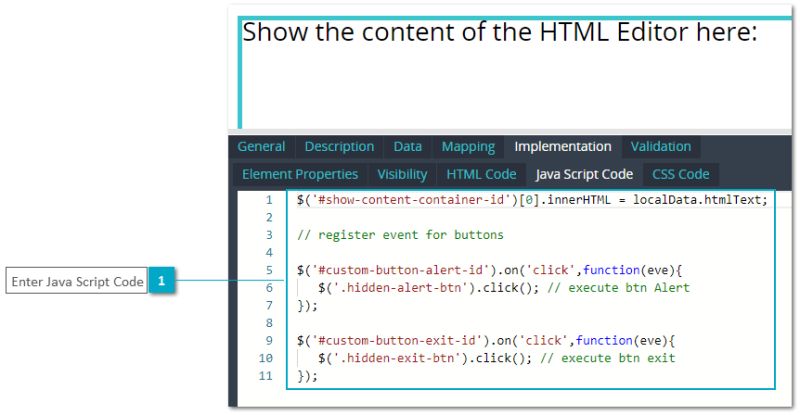Switch to the Visibility sub-tab
800x415 pixels.
pos(402,175)
